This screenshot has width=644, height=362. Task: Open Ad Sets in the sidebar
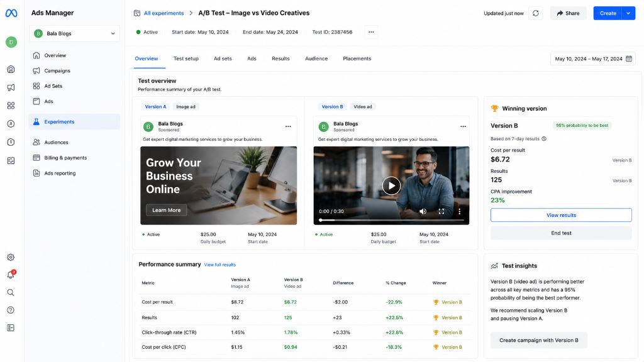(x=74, y=85)
